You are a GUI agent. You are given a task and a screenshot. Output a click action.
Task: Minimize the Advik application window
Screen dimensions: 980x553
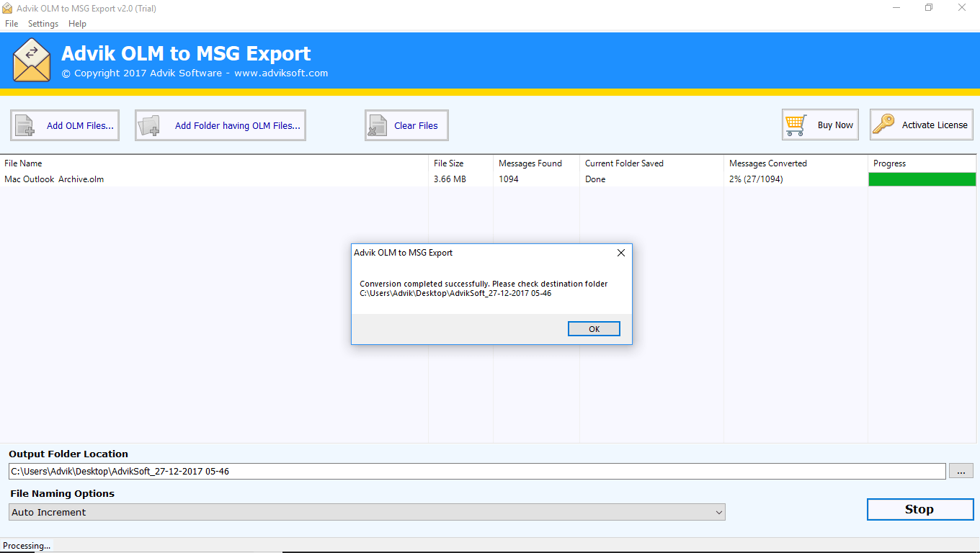896,8
